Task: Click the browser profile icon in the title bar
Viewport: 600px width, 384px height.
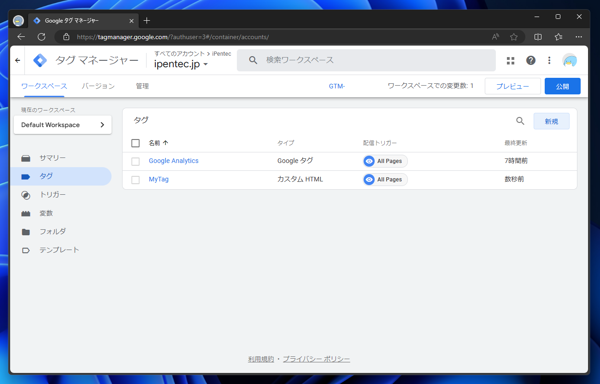Action: 18,21
